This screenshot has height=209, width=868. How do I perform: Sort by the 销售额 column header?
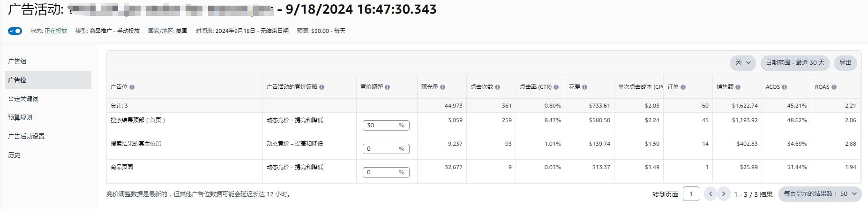pos(725,87)
